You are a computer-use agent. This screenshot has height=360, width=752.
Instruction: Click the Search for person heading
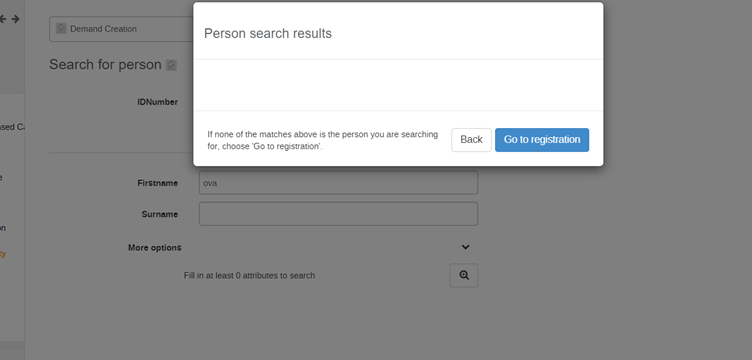tap(105, 65)
